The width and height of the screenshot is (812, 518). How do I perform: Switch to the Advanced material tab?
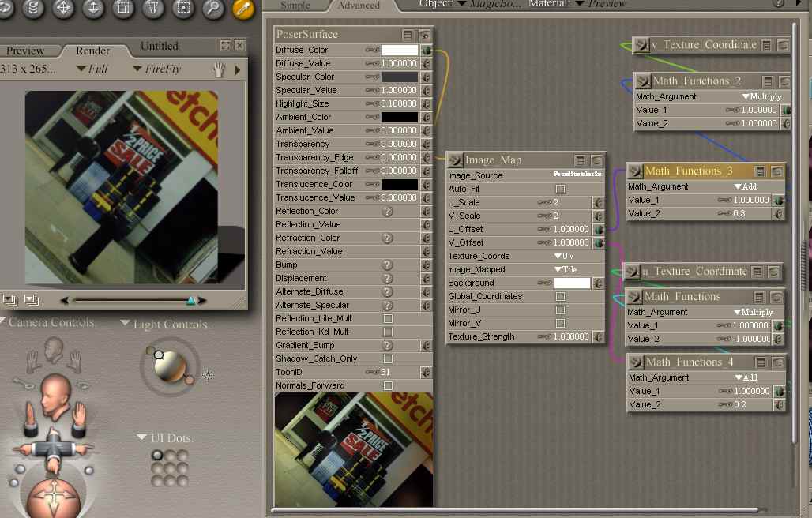click(359, 6)
